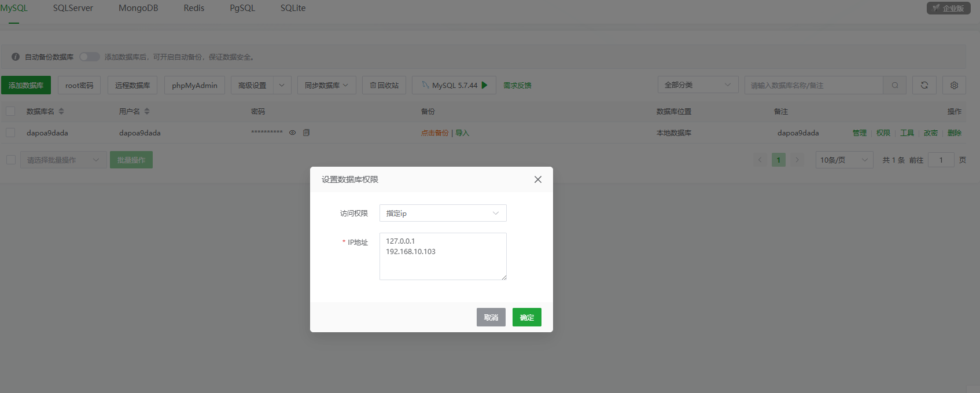Switch to the Redis tab
980x393 pixels.
[194, 8]
